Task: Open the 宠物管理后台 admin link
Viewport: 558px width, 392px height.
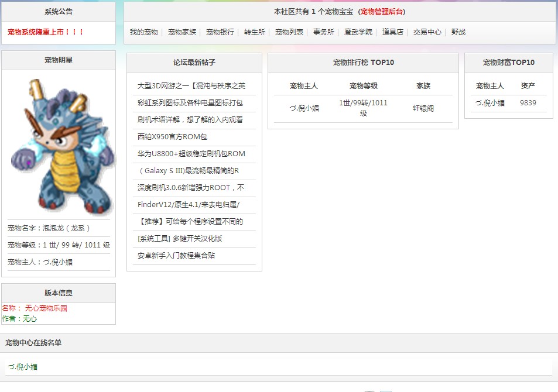Action: (382, 12)
